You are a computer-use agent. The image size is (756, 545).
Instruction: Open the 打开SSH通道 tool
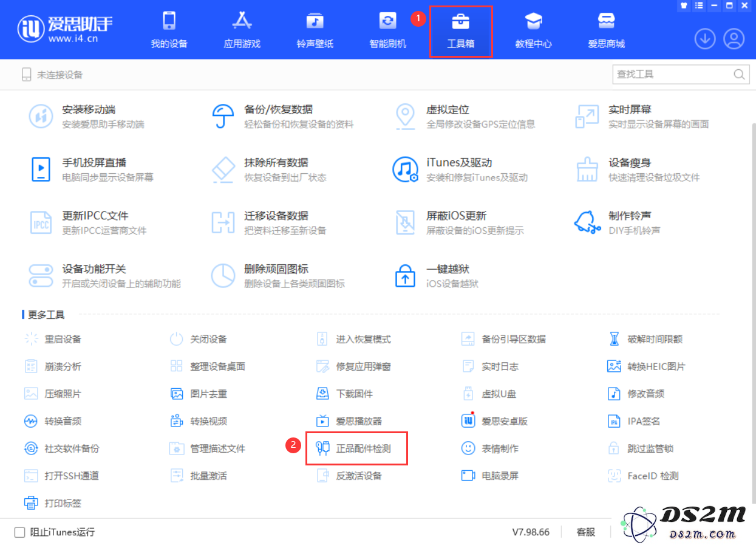62,476
